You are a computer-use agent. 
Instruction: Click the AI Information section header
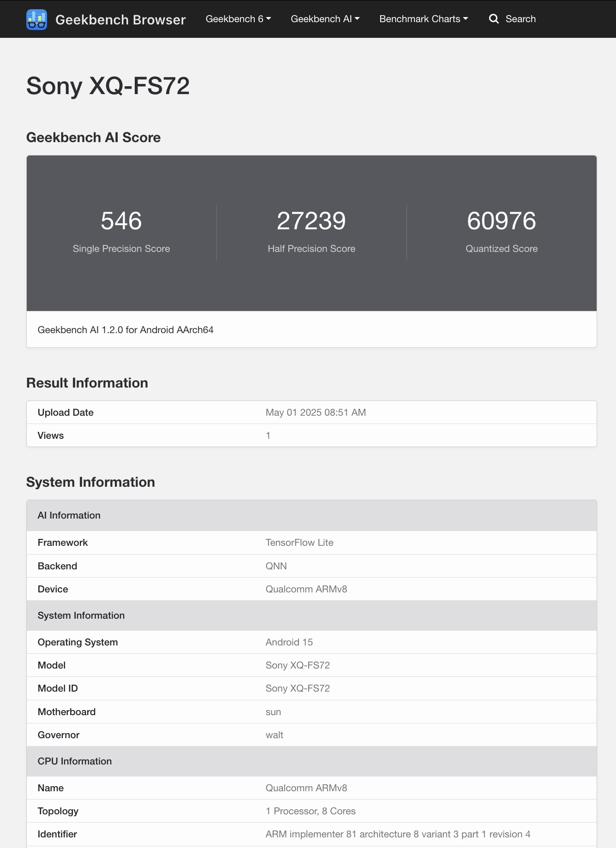pyautogui.click(x=69, y=515)
